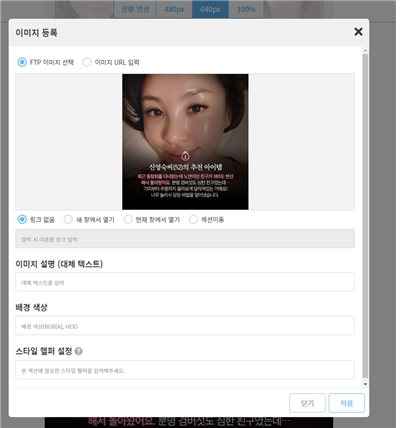Select the 정렬 변경 toolbar button
The width and height of the screenshot is (400, 428).
point(135,9)
